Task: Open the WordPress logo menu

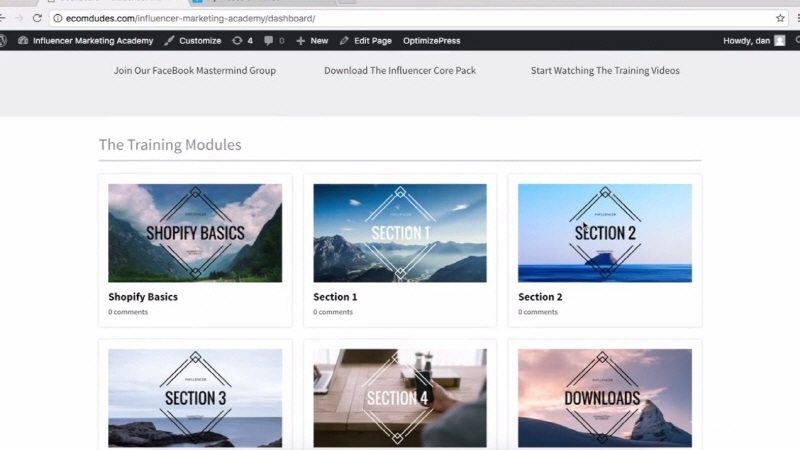Action: pos(3,41)
